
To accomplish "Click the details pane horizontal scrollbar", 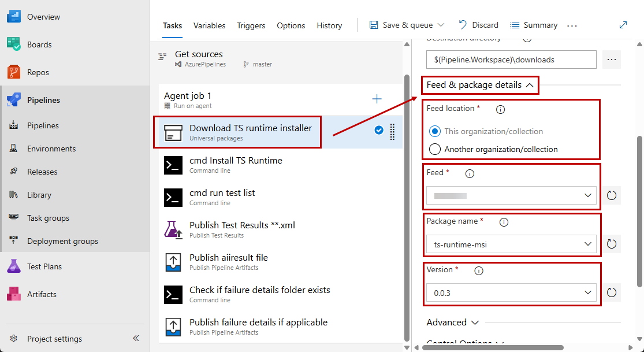I will [x=493, y=348].
